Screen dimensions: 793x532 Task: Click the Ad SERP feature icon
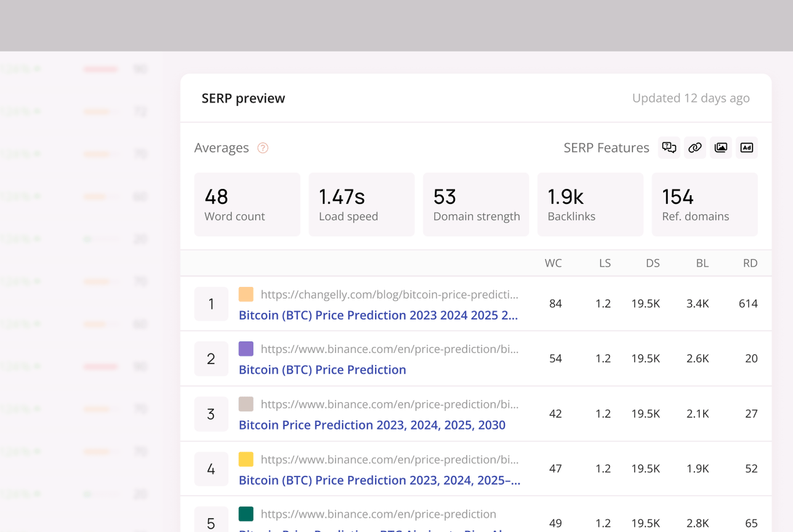click(747, 148)
